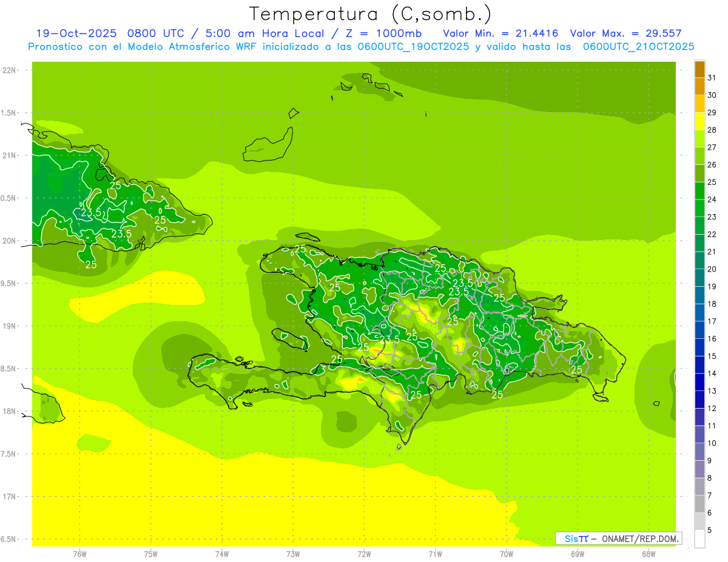728x562 pixels.
Task: Click the 17N latitude axis label
Action: (x=10, y=497)
